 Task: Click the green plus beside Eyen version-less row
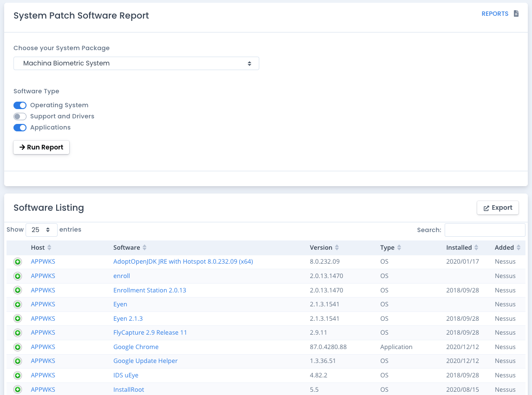(x=18, y=304)
